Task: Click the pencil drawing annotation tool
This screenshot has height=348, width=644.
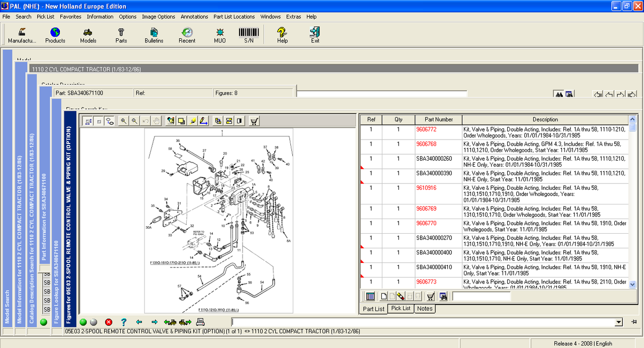Action: point(204,121)
